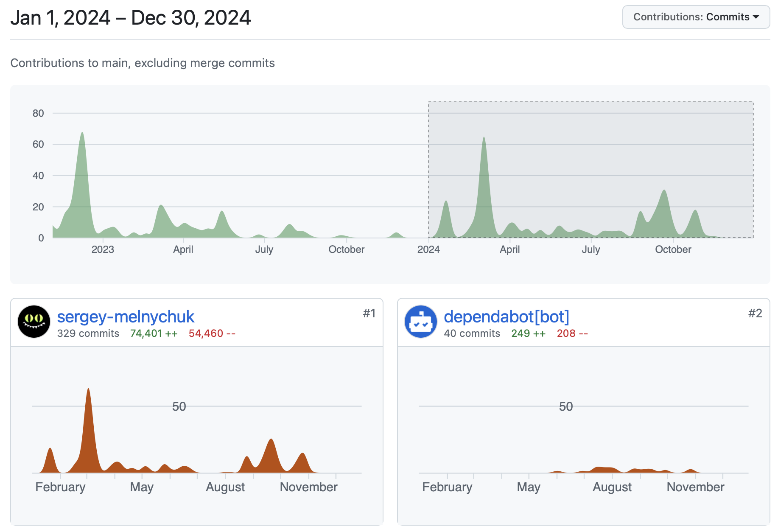Click sergey-melnychuk's cat-eyes avatar

pos(34,322)
